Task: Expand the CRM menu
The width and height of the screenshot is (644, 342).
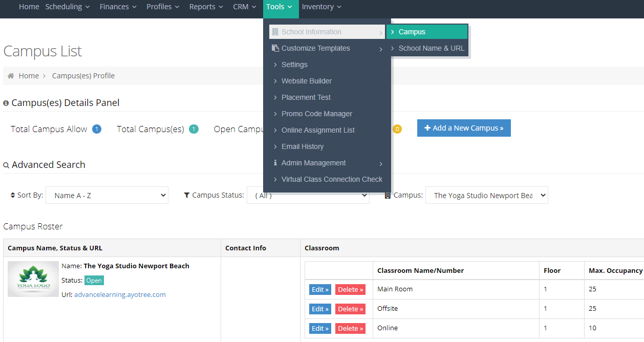Action: [x=245, y=7]
